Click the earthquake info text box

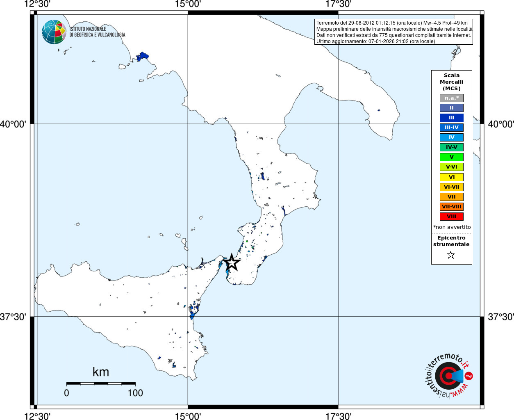coord(393,32)
